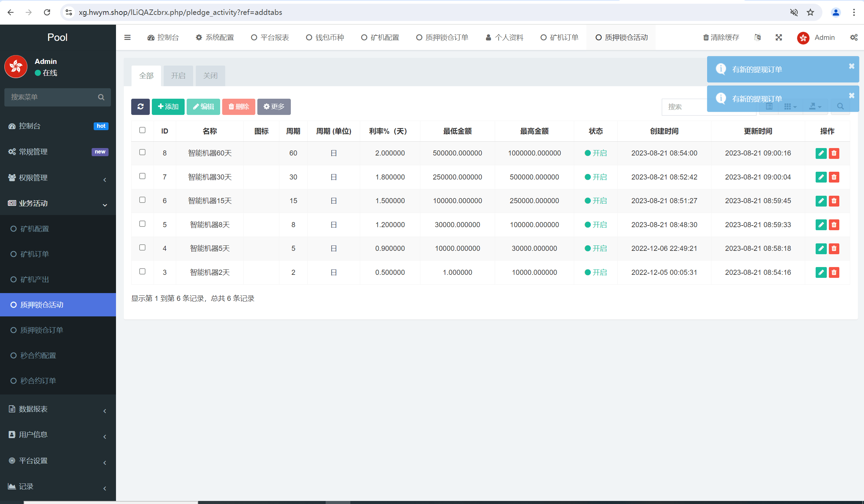Switch to the 开启 tab

(178, 76)
